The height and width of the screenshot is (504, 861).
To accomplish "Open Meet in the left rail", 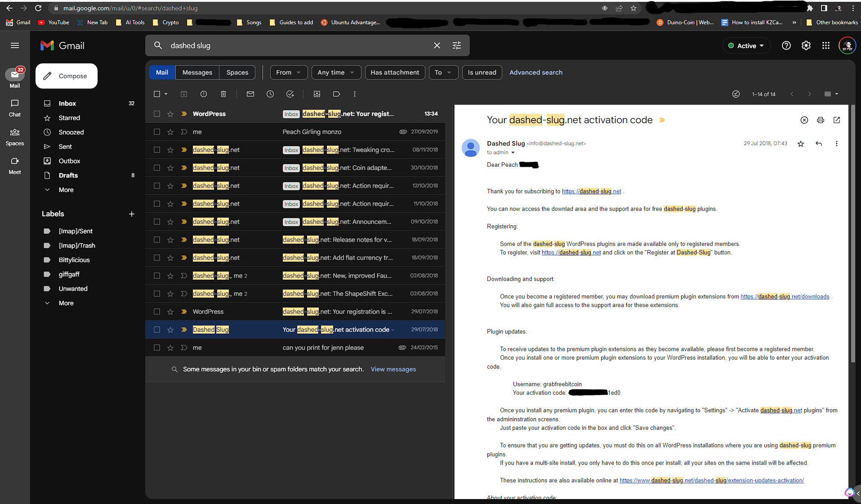I will pos(15,166).
